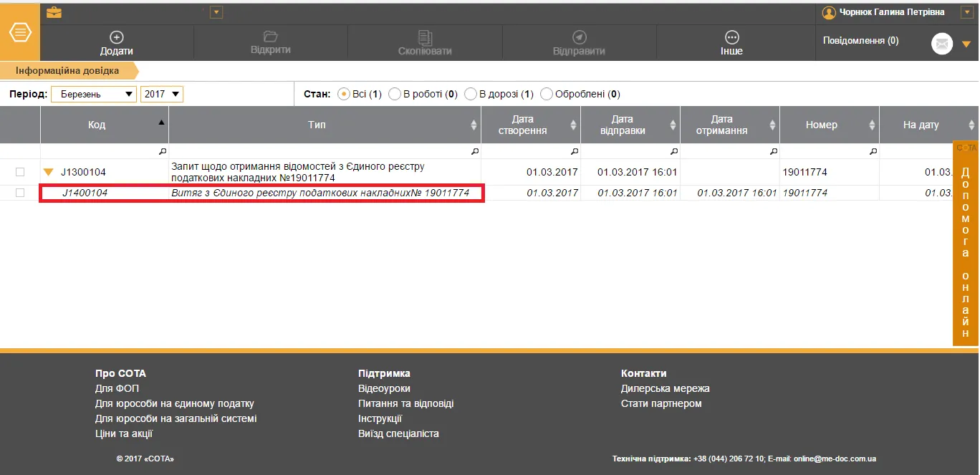Sort by Тип column arrows
980x475 pixels.
(474, 125)
